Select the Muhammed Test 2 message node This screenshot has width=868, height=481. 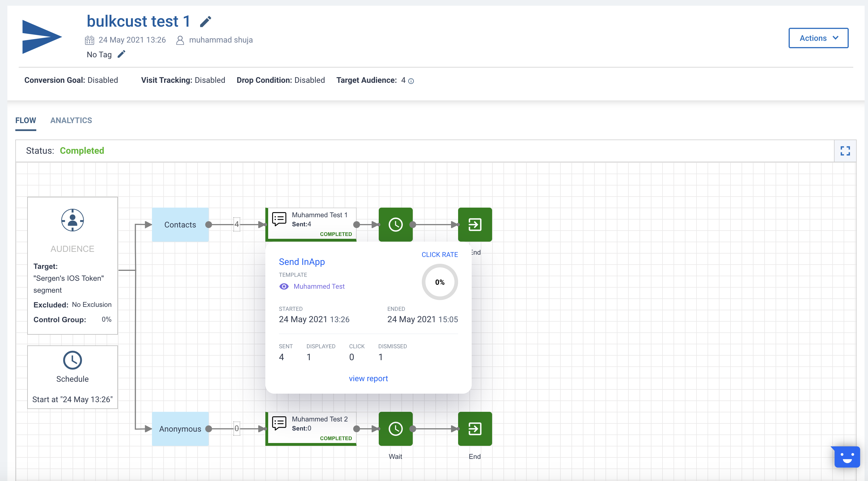311,429
